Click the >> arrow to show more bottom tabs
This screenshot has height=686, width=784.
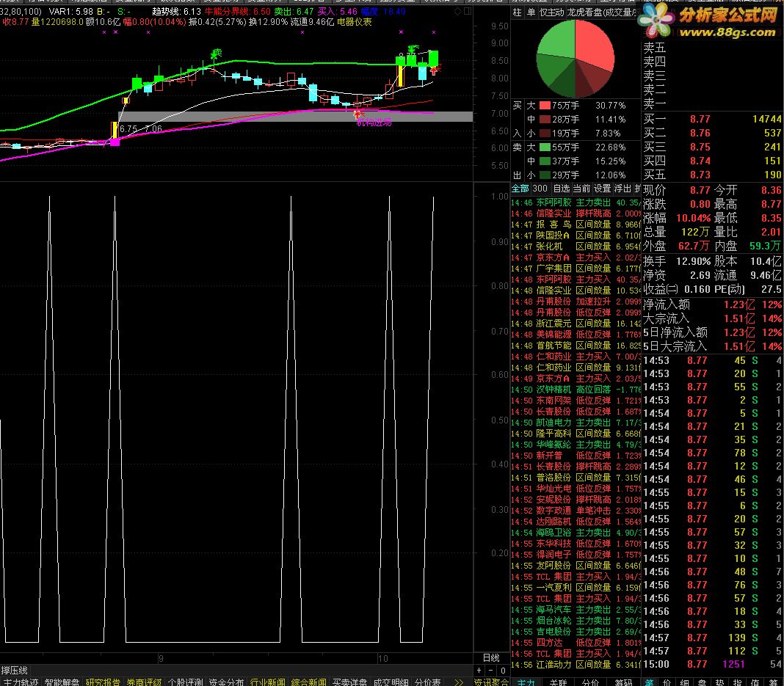459,682
